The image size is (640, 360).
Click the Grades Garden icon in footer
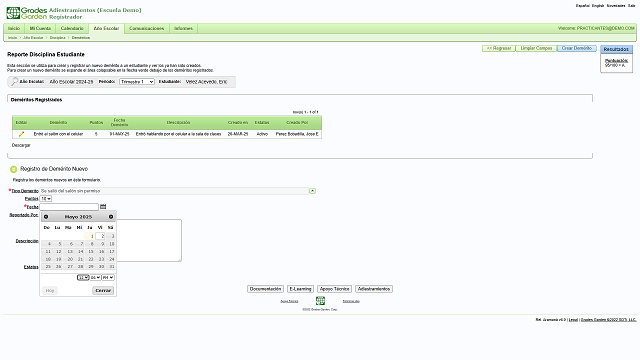pyautogui.click(x=320, y=301)
